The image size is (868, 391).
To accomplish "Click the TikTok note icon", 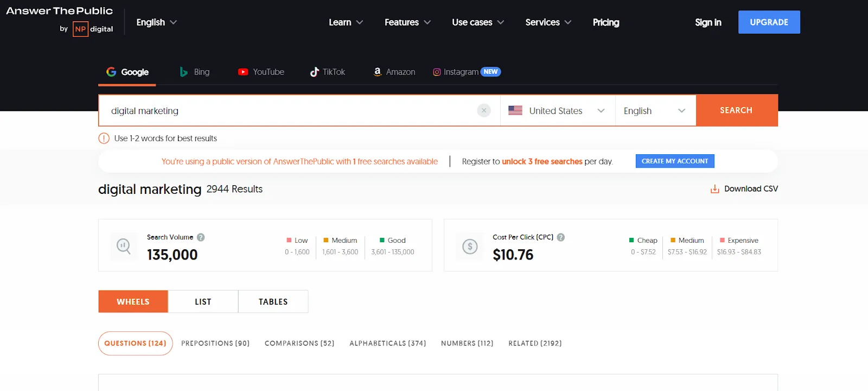I will pos(314,72).
